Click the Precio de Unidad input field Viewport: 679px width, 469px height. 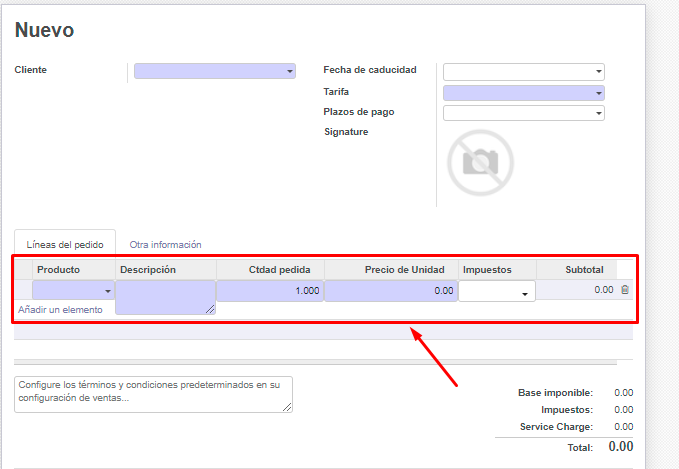point(391,291)
